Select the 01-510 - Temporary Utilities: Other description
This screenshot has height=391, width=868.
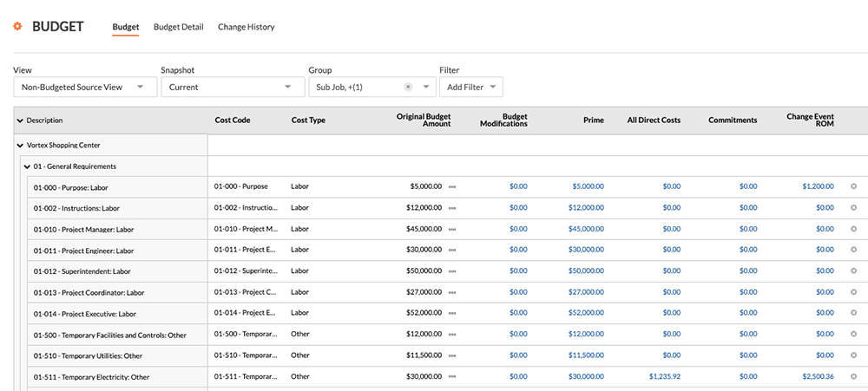coord(89,356)
